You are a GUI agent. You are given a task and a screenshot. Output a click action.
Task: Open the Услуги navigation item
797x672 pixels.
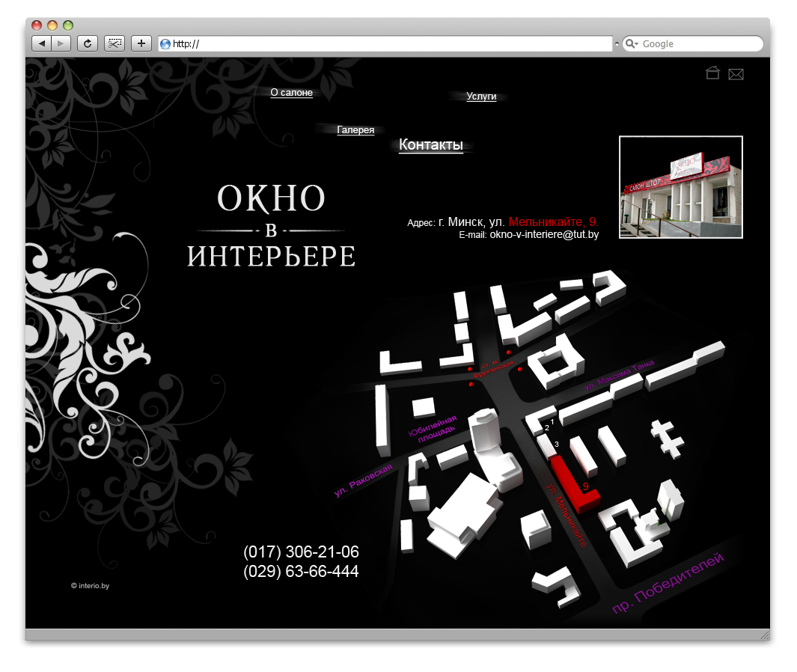coord(480,96)
